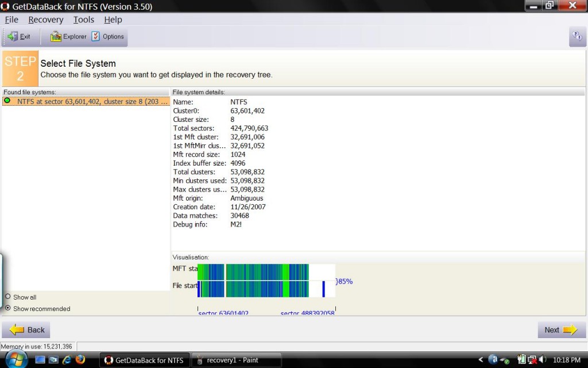Open the Options toolbar button
This screenshot has width=588, height=368.
108,36
